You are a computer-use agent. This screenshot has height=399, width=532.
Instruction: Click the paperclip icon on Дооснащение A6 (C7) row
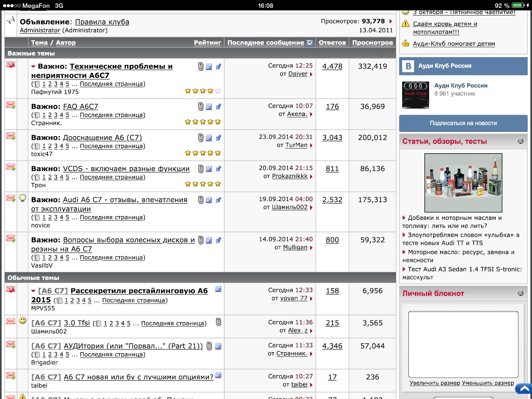pyautogui.click(x=201, y=138)
